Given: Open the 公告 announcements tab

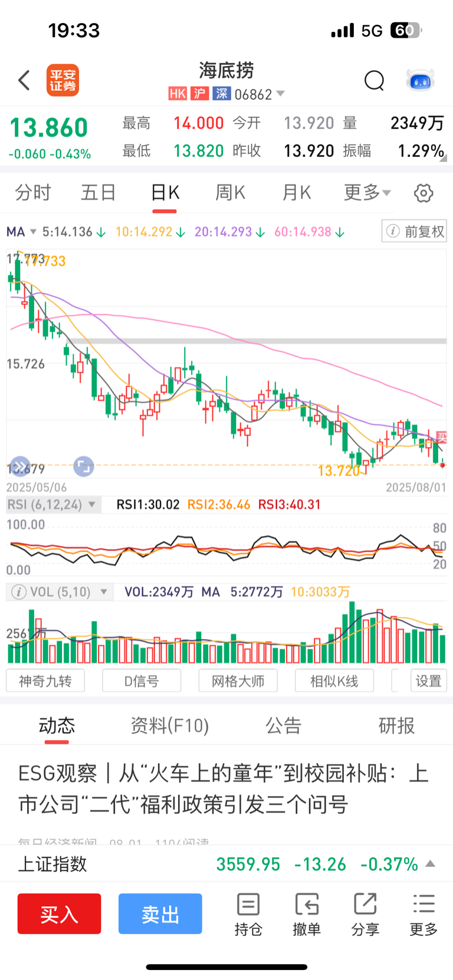Looking at the screenshot, I should click(x=283, y=725).
